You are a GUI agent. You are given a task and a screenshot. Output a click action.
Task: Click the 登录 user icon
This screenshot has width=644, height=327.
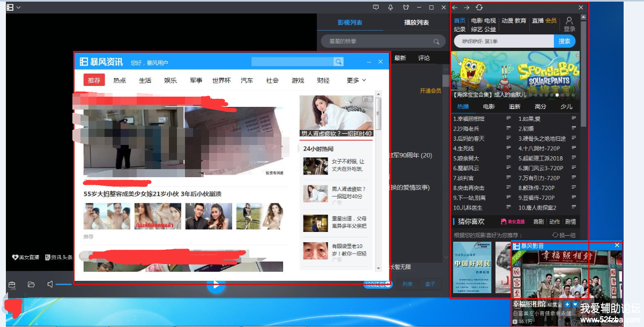click(x=569, y=24)
